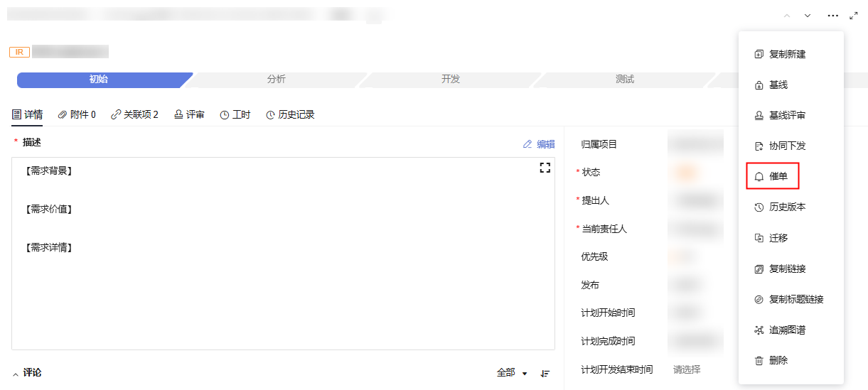Click the 编辑 link for description
The image size is (868, 390).
tap(546, 144)
